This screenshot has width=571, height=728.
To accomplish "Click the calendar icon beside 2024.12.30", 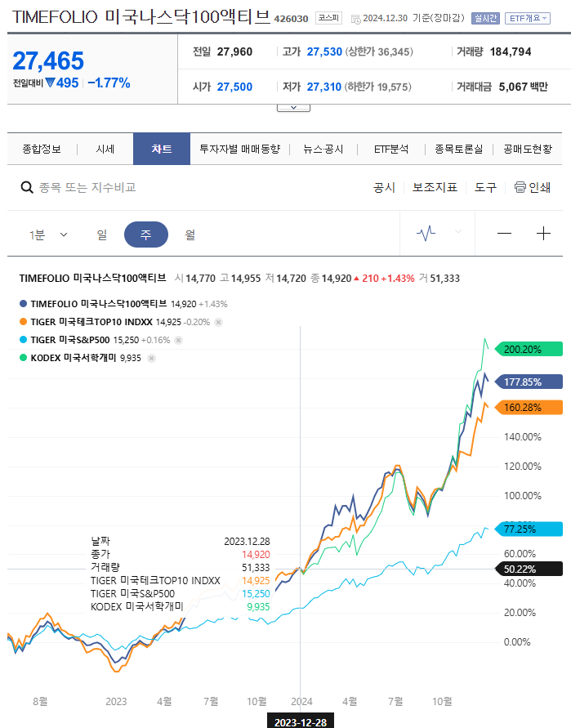I will tap(355, 19).
